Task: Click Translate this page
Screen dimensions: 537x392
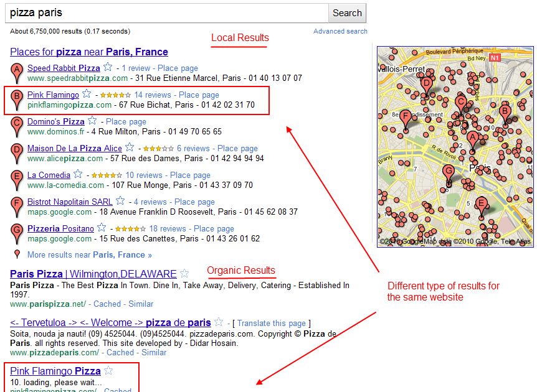Action: click(271, 324)
